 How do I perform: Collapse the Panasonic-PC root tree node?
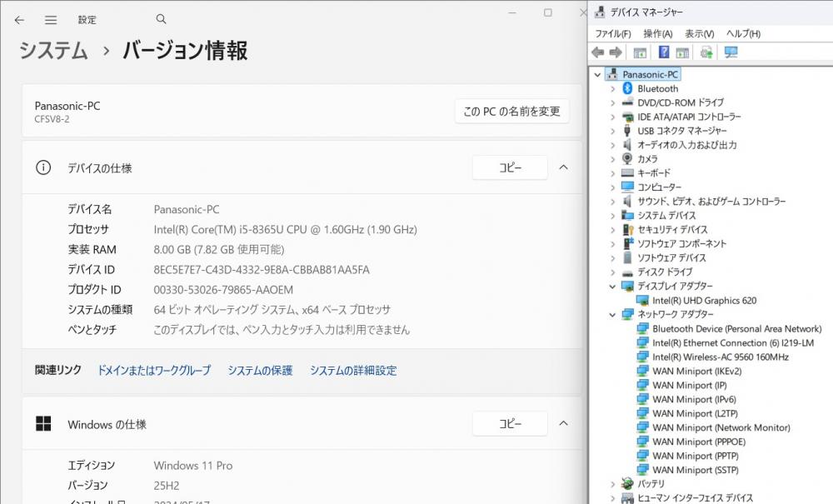point(597,74)
